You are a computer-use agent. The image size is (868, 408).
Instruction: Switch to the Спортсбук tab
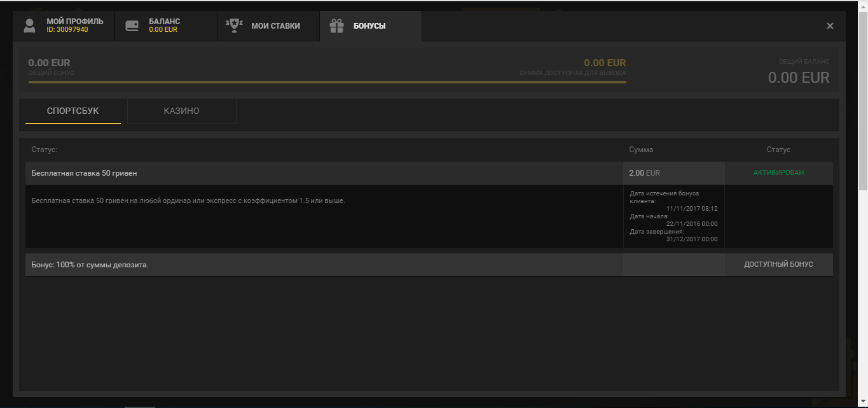pos(72,111)
